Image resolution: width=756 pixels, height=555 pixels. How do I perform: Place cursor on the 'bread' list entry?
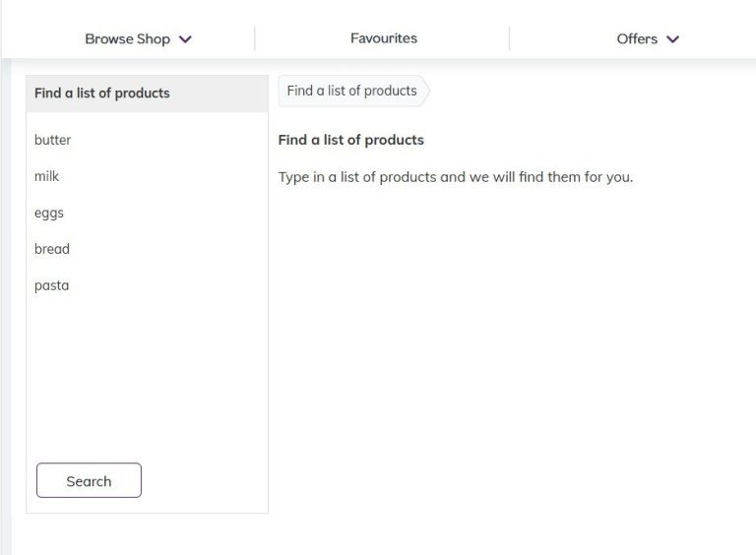pyautogui.click(x=52, y=249)
